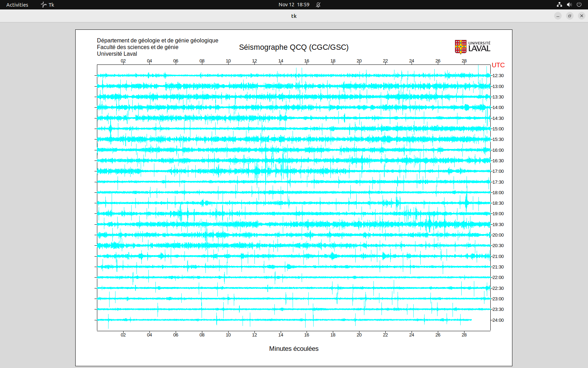
Task: Click the bottom axis 28 minute tick
Action: [x=464, y=335]
